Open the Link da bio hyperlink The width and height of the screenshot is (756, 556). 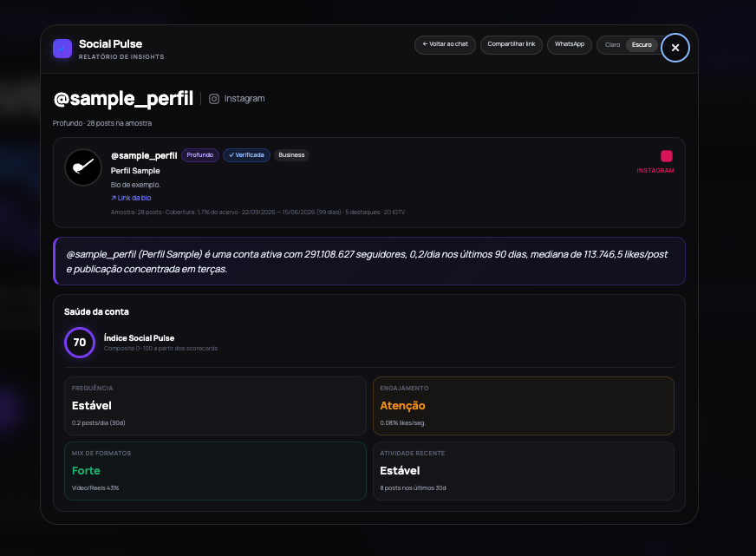131,198
